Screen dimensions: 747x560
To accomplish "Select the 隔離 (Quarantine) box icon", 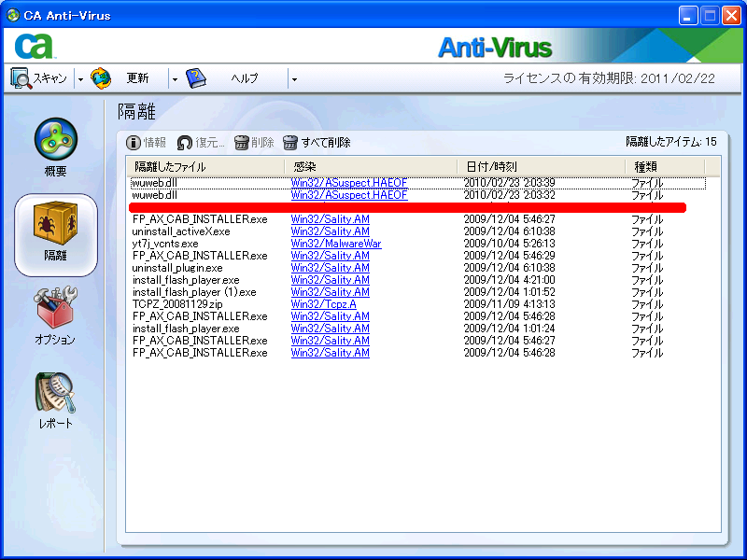I will point(56,223).
